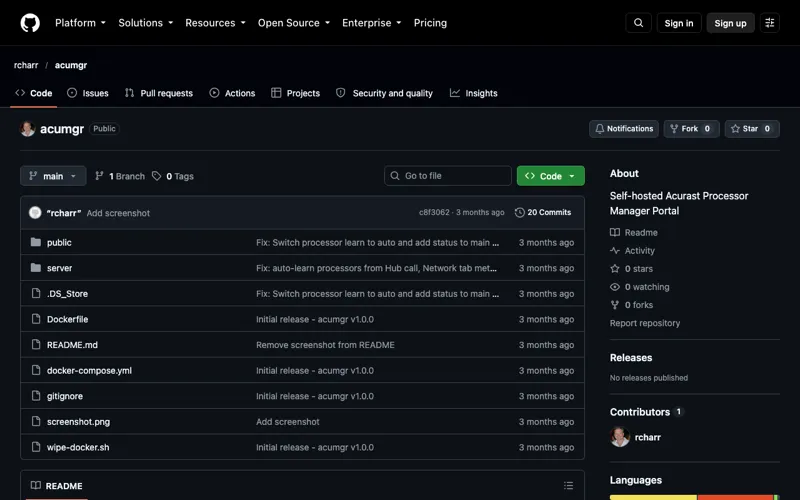Switch to the Pull requests tab
The width and height of the screenshot is (800, 500).
(x=159, y=93)
